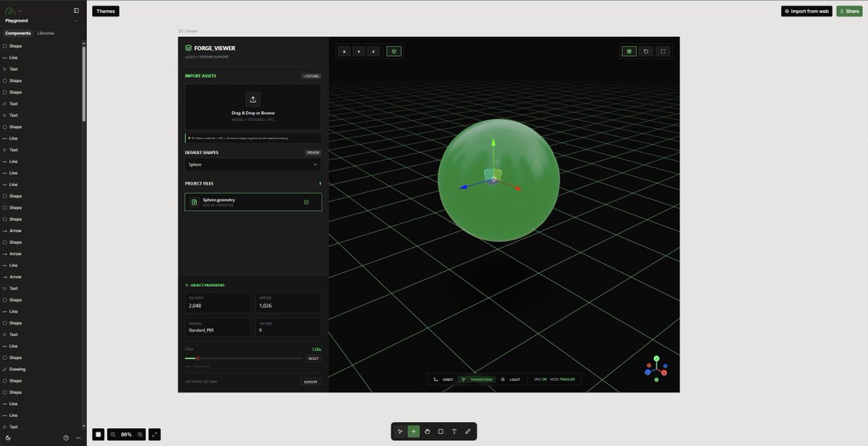The height and width of the screenshot is (446, 868).
Task: Click the green sphere in viewport
Action: [x=498, y=181]
